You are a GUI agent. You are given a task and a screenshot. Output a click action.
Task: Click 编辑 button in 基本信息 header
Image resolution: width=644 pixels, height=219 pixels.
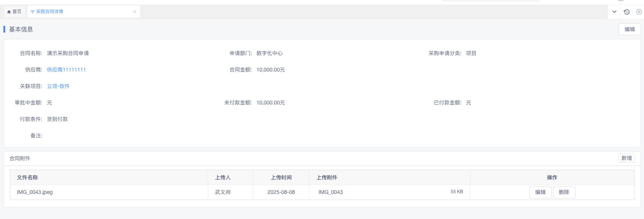pyautogui.click(x=629, y=29)
